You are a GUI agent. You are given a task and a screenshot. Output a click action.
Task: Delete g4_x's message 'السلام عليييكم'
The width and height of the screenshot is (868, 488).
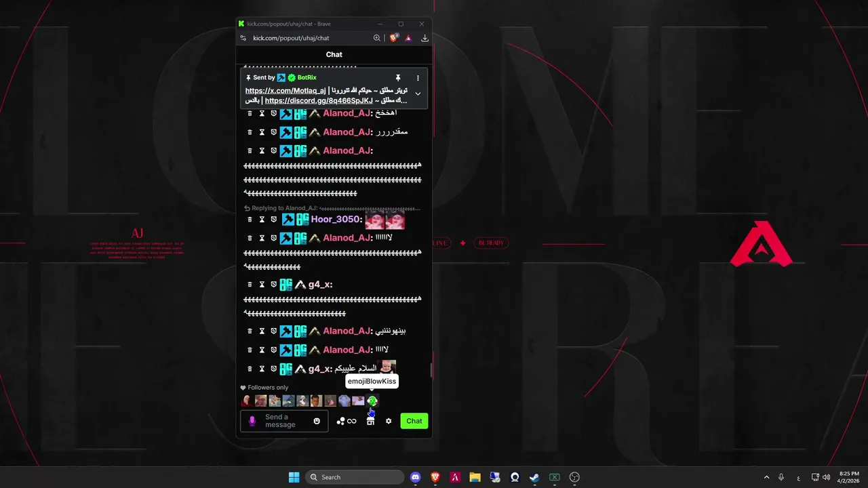pos(250,369)
